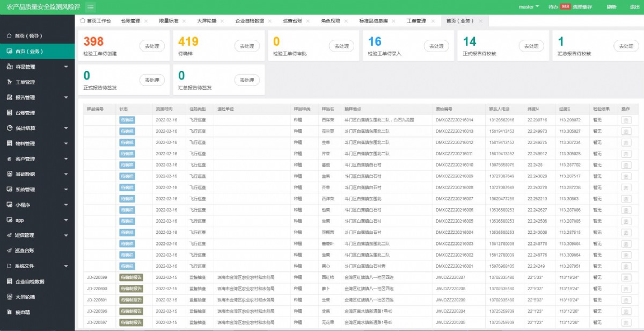Click 去处理 for 待确样 card
644x331 pixels.
[x=247, y=46]
